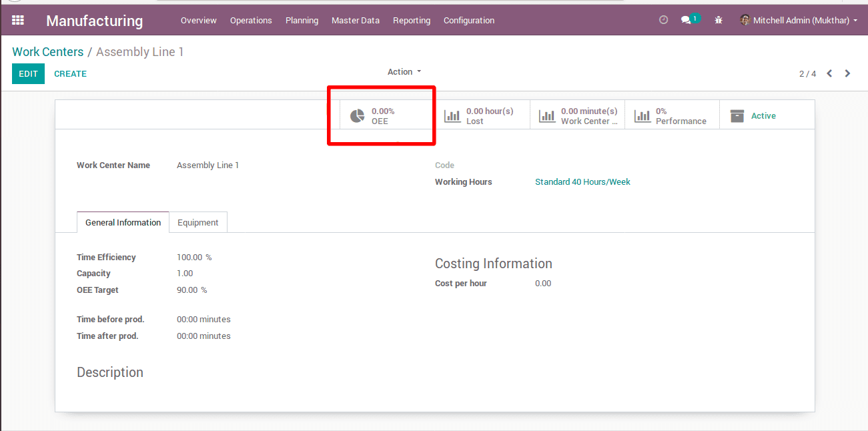Open the apps grid menu icon

tap(18, 20)
